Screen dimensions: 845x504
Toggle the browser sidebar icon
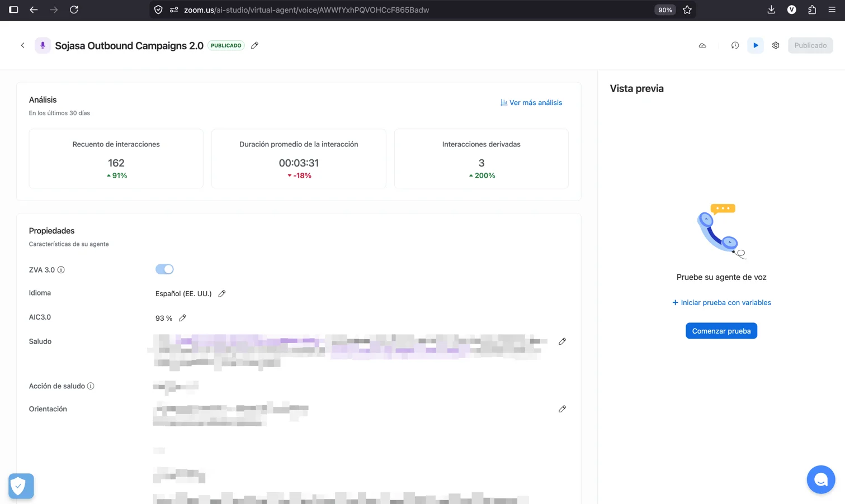coord(13,9)
